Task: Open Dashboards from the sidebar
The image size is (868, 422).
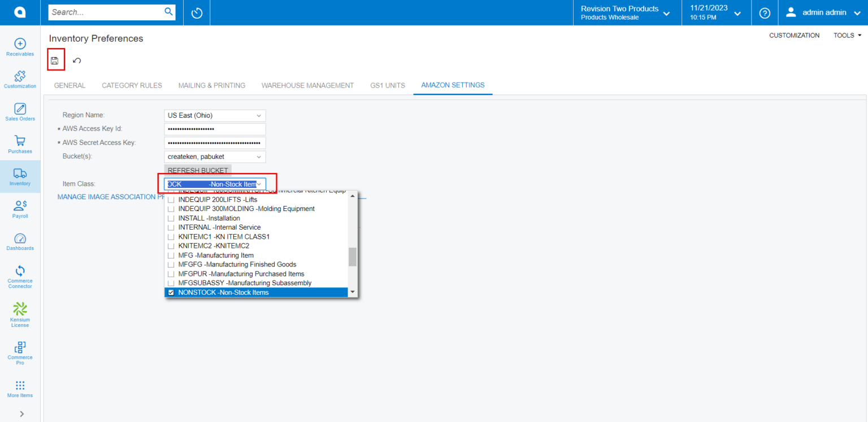Action: click(20, 242)
